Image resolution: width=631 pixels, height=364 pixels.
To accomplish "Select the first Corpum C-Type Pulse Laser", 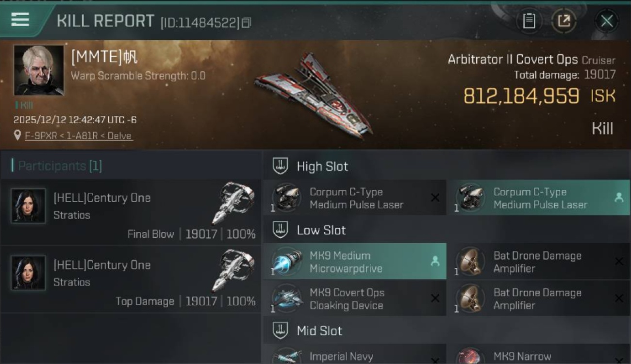I will click(354, 198).
